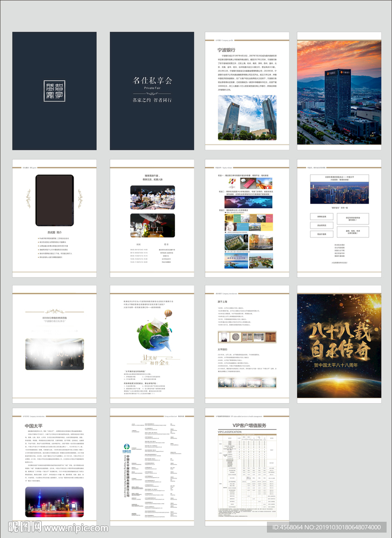The height and width of the screenshot is (538, 392).
Task: Click the "VIP客户增值服务" heading
Action: point(249,425)
